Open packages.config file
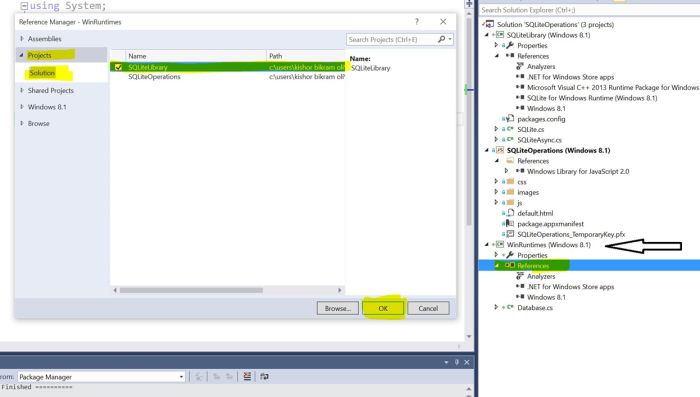The image size is (700, 397). point(541,119)
